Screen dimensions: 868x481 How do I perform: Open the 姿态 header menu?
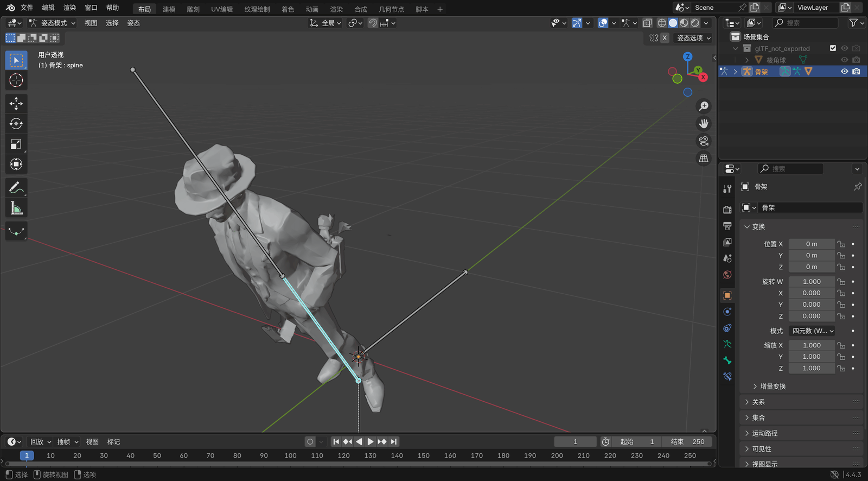tap(133, 23)
